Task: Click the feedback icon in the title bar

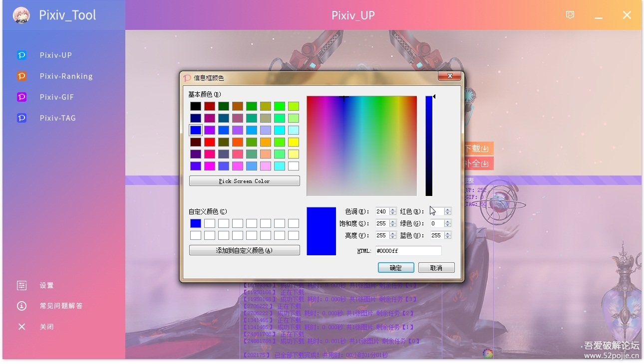Action: 570,15
